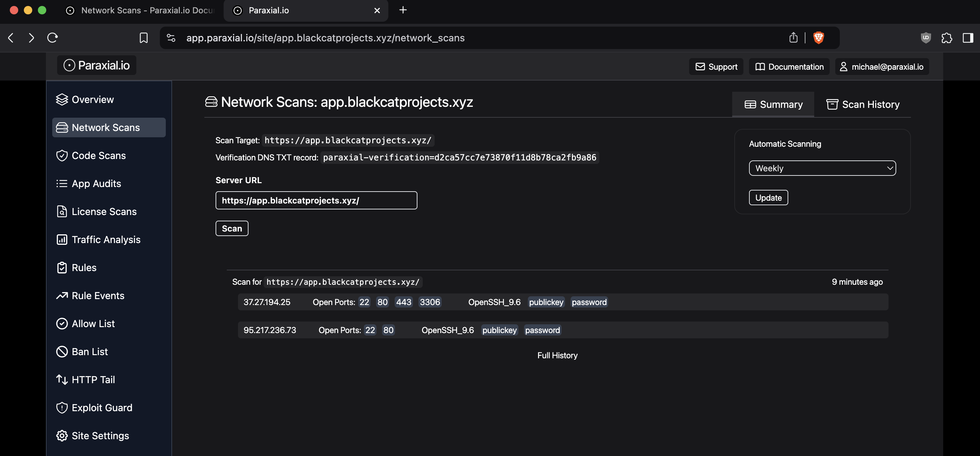Viewport: 980px width, 456px height.
Task: Click publickey badge for 37.27.194.25
Action: click(x=546, y=302)
